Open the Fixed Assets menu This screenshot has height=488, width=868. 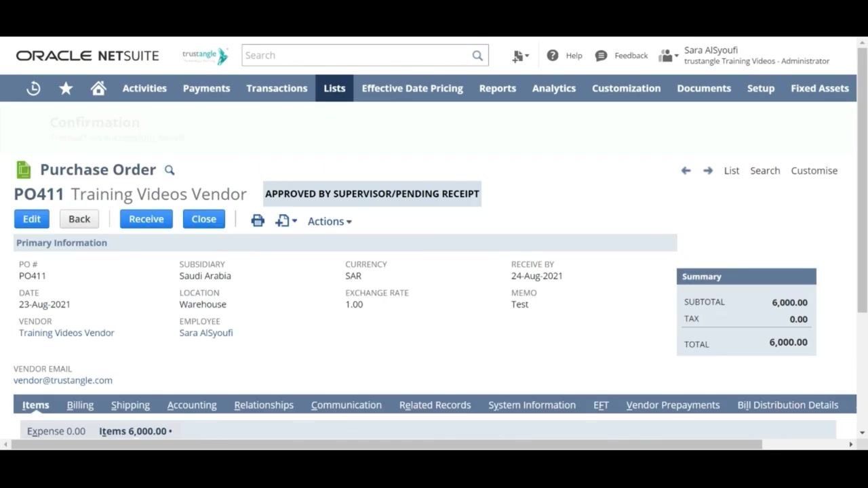click(x=820, y=88)
